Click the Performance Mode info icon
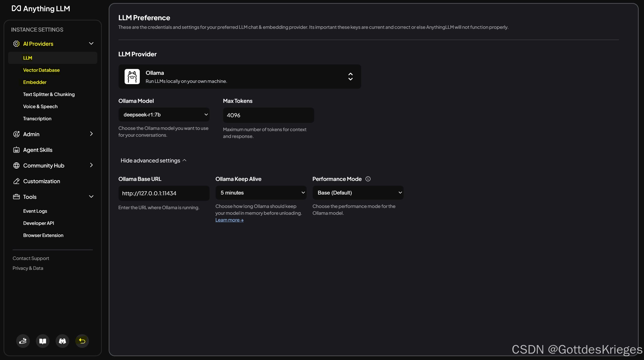The height and width of the screenshot is (360, 644). 368,179
